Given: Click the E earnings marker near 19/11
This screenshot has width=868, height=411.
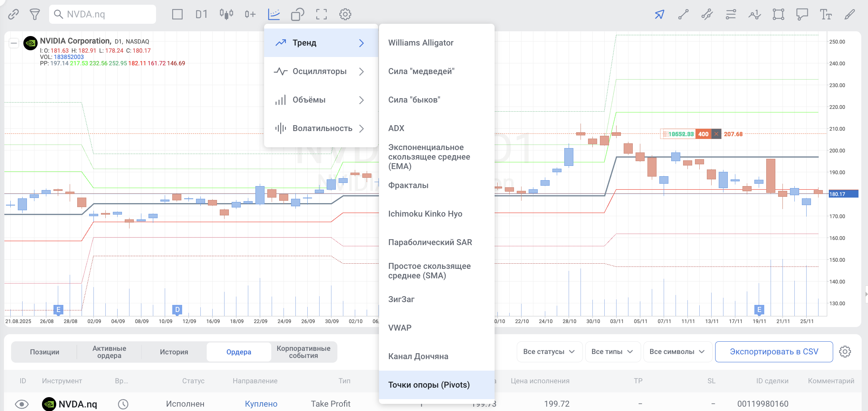Looking at the screenshot, I should [759, 310].
